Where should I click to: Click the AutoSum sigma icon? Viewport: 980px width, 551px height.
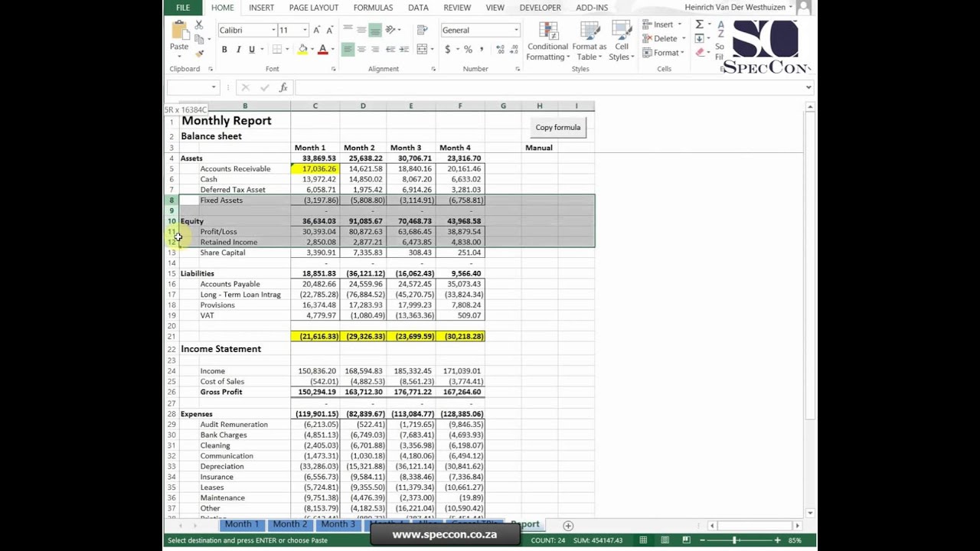pyautogui.click(x=699, y=24)
